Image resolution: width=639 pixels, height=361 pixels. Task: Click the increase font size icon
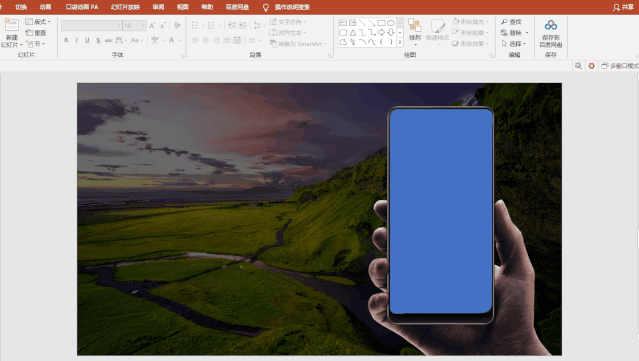pos(152,26)
